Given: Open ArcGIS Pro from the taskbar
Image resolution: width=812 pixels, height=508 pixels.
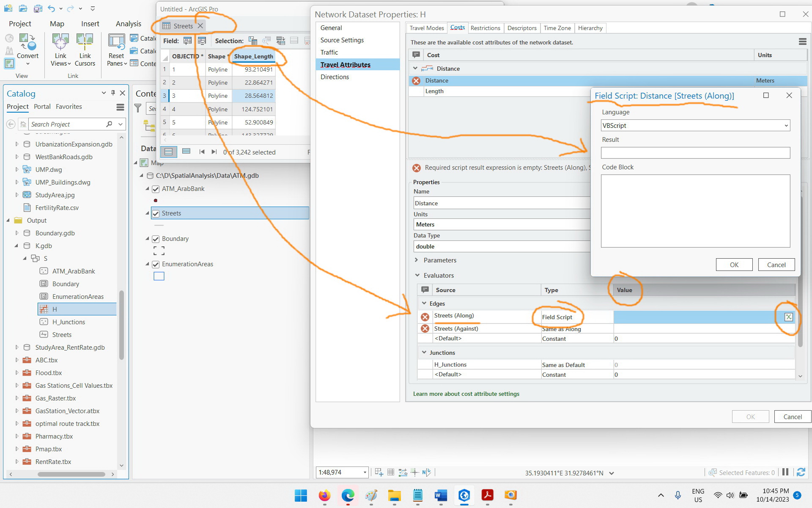Looking at the screenshot, I should pyautogui.click(x=464, y=495).
